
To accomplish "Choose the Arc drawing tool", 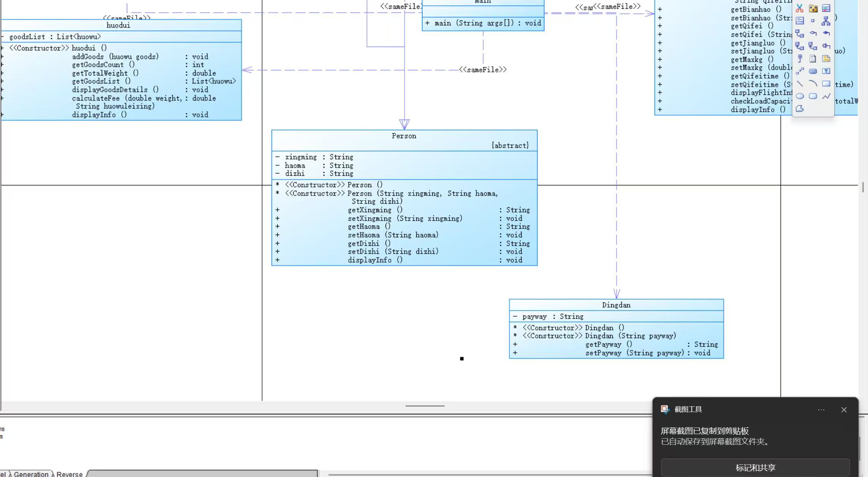I will [813, 84].
